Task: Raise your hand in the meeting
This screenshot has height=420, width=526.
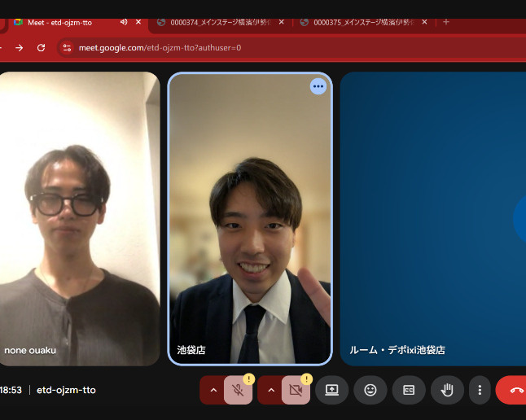Action: (x=447, y=390)
